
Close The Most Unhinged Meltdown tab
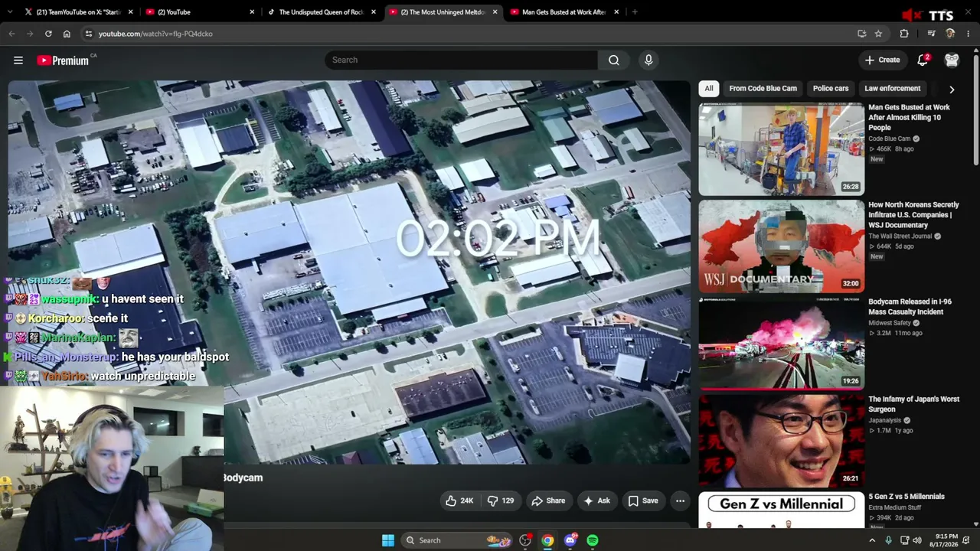pyautogui.click(x=495, y=12)
